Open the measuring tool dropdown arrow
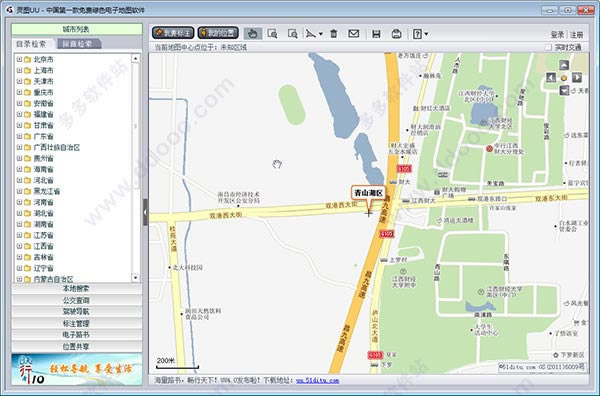 coord(321,34)
